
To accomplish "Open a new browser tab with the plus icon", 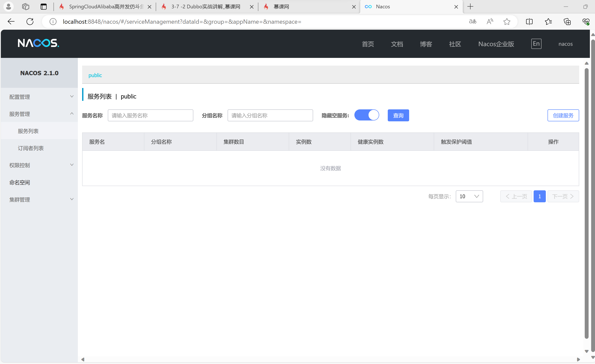I will pyautogui.click(x=470, y=6).
